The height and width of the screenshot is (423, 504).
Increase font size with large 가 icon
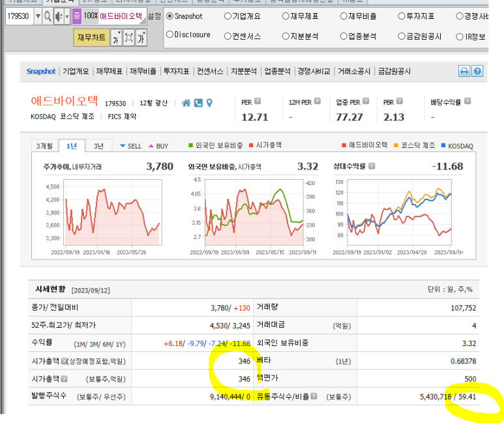point(141,38)
